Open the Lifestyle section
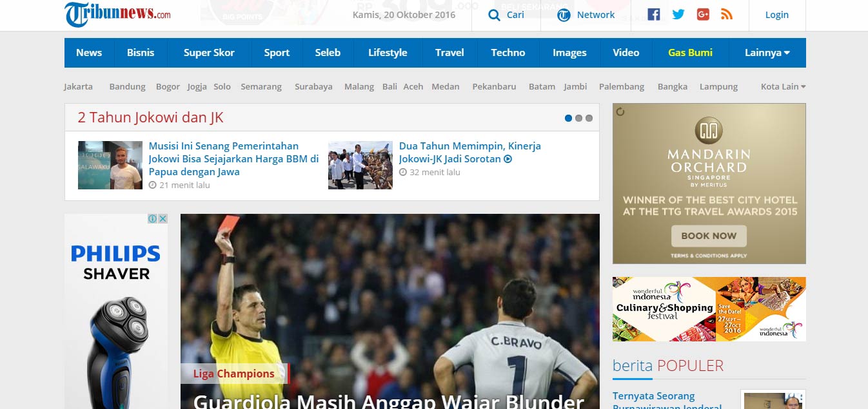868x409 pixels. pos(388,53)
